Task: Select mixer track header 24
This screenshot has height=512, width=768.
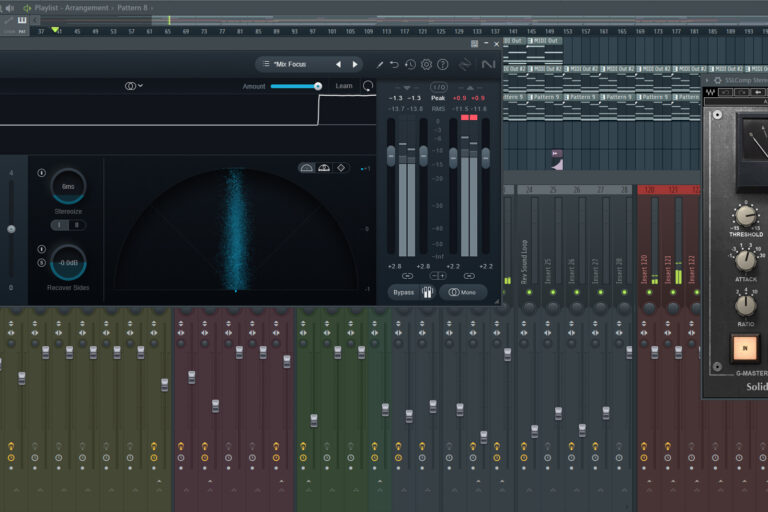Action: 529,190
